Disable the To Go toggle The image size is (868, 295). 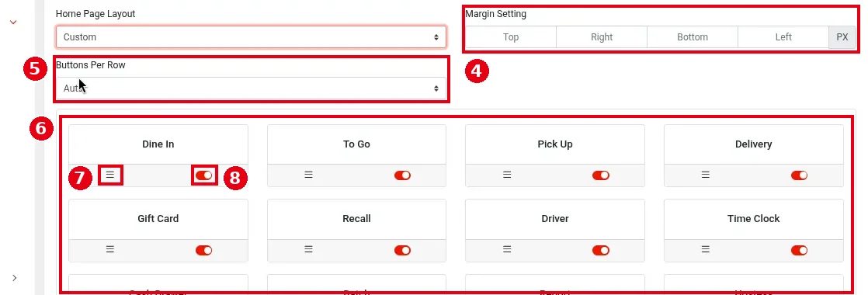click(402, 175)
